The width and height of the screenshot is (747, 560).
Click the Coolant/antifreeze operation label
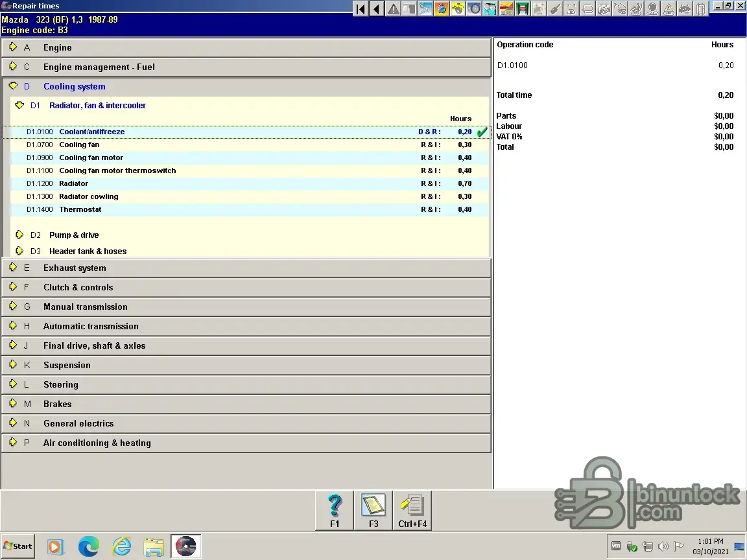pyautogui.click(x=92, y=132)
